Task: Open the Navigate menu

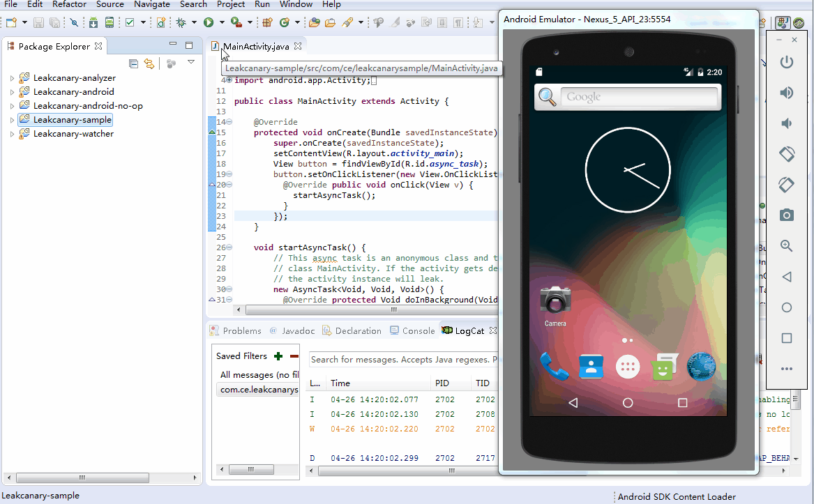Action: [x=151, y=4]
